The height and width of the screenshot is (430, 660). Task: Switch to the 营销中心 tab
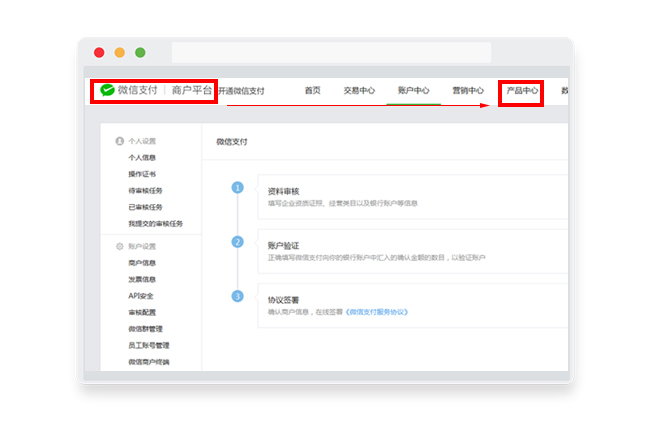468,90
